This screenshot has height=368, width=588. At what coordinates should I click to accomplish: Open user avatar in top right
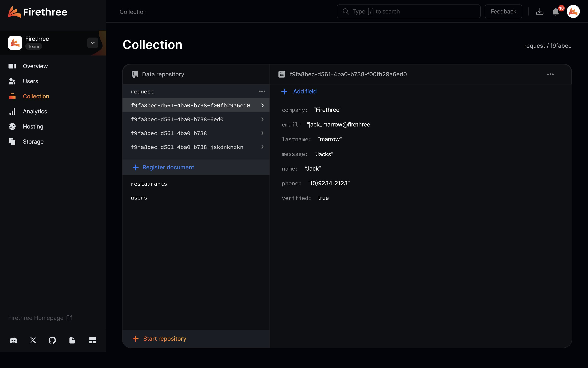pos(573,11)
